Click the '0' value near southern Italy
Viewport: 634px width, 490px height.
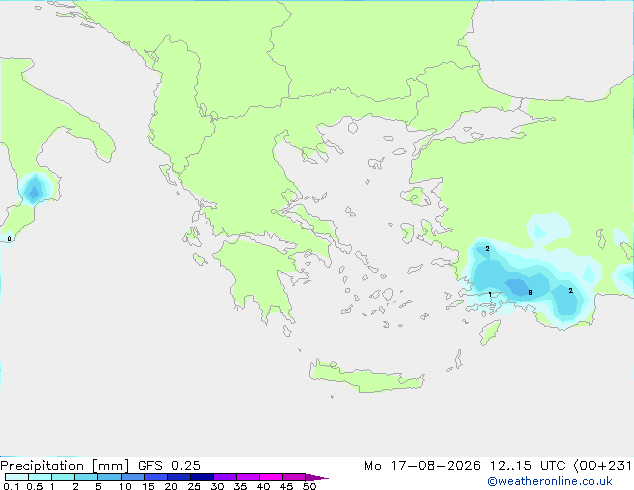tap(9, 239)
